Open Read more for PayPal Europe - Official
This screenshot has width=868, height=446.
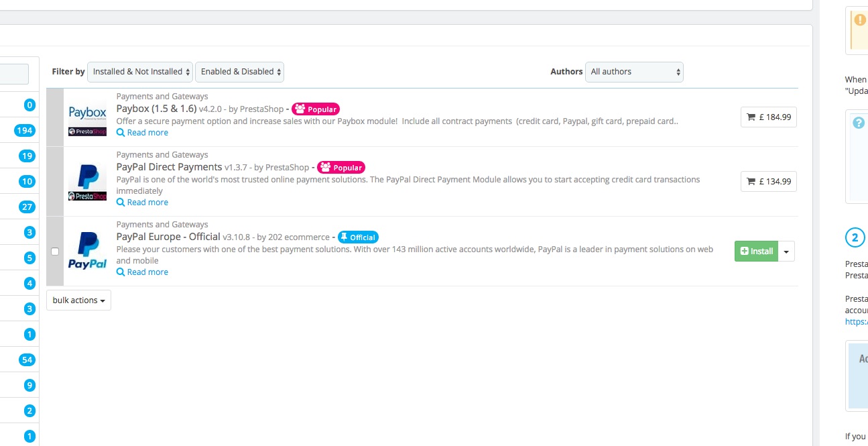click(142, 272)
